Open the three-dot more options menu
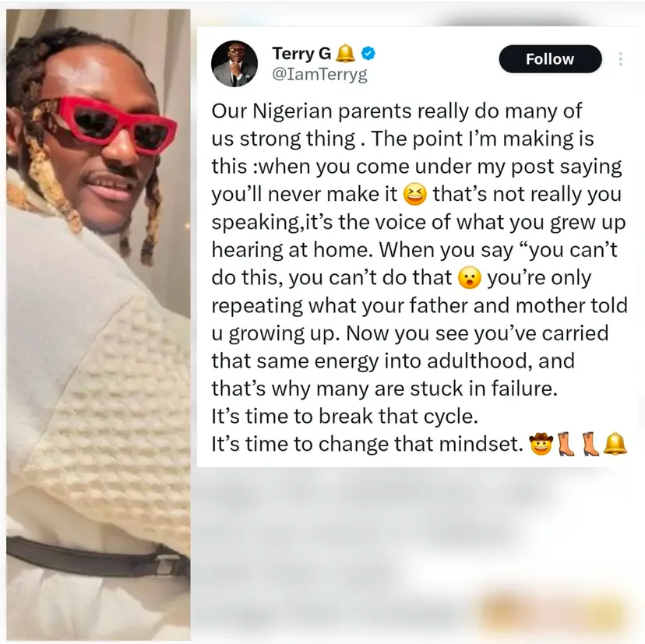Screen dimensions: 645x644 [621, 59]
